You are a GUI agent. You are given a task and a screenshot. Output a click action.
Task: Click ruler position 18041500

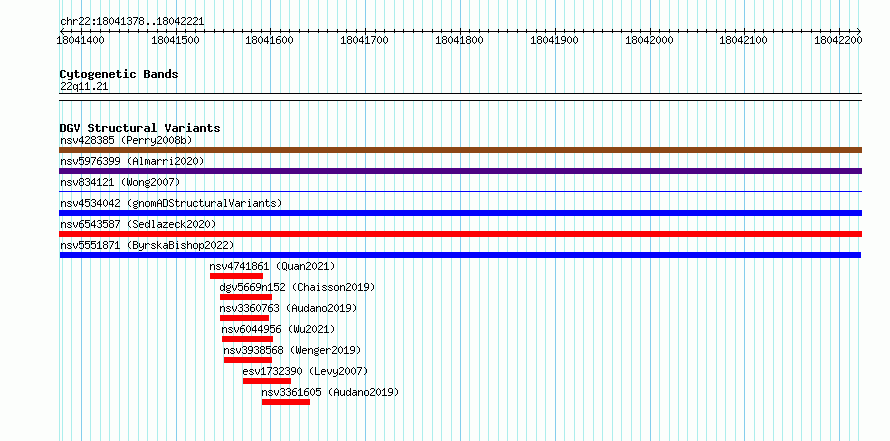pos(175,40)
